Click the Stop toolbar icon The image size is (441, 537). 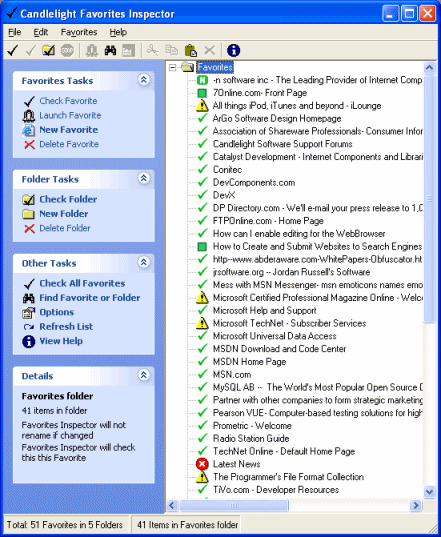click(67, 51)
